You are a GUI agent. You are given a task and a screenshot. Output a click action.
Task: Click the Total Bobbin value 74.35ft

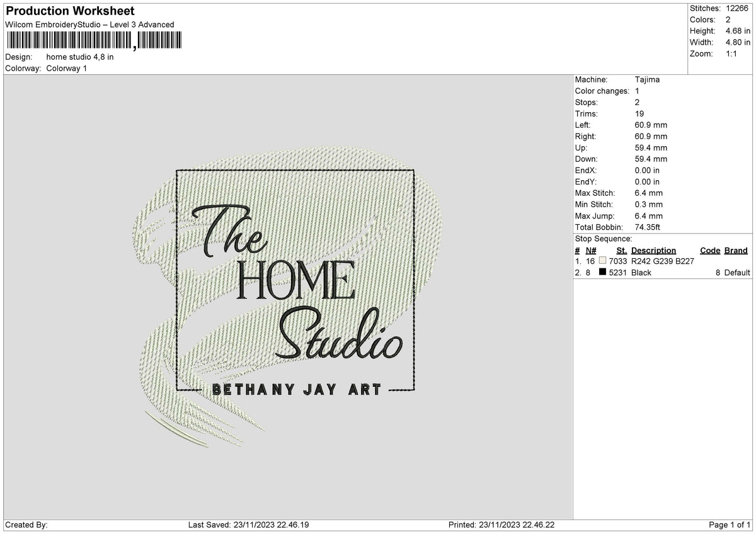tap(648, 227)
